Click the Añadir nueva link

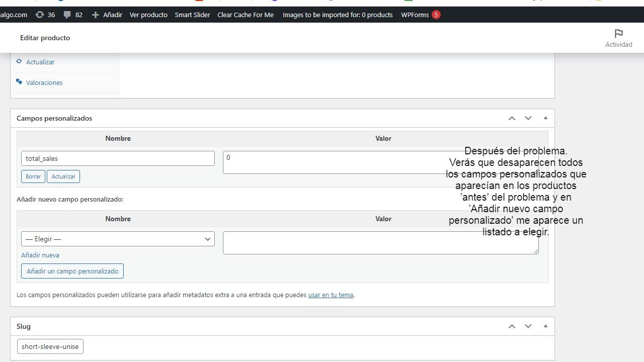40,255
